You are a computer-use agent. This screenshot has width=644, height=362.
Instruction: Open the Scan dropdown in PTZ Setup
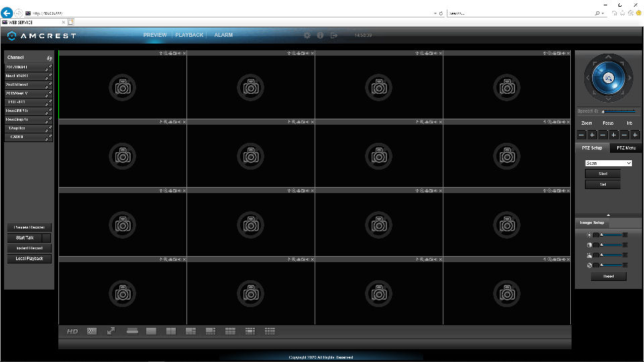point(608,164)
